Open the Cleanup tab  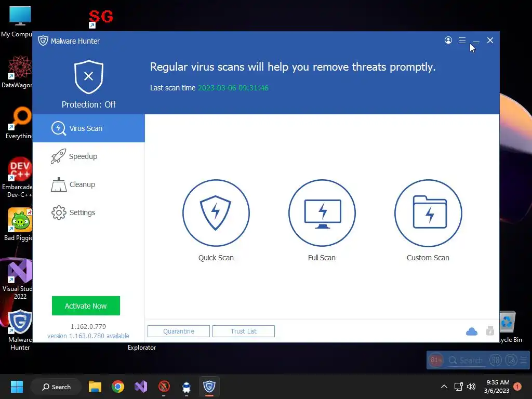click(88, 184)
